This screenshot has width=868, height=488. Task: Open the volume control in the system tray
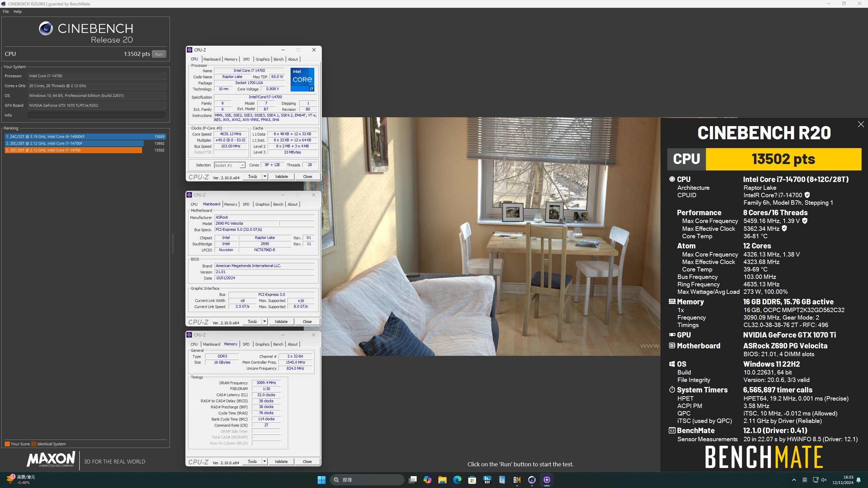click(x=824, y=480)
